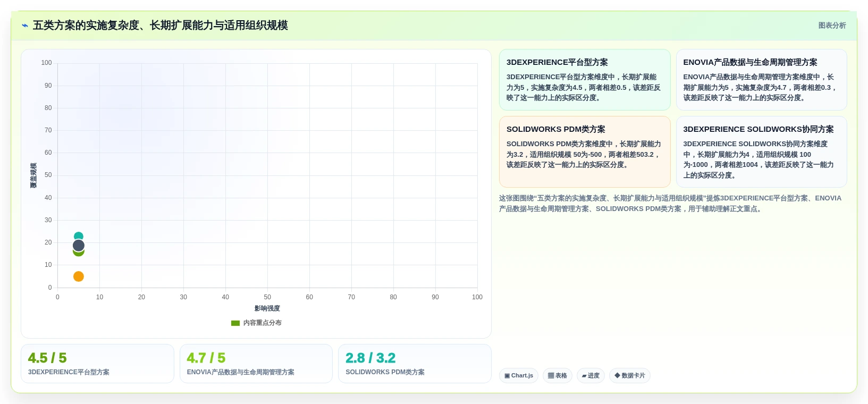
Task: Click the 4.7 / 5 stat value
Action: pyautogui.click(x=206, y=358)
